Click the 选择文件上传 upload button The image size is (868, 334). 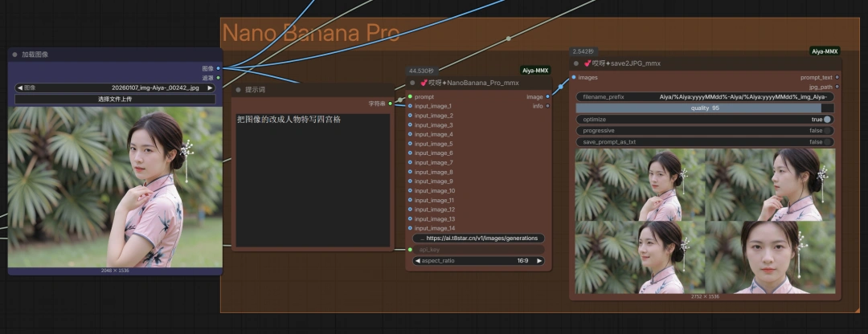point(115,99)
